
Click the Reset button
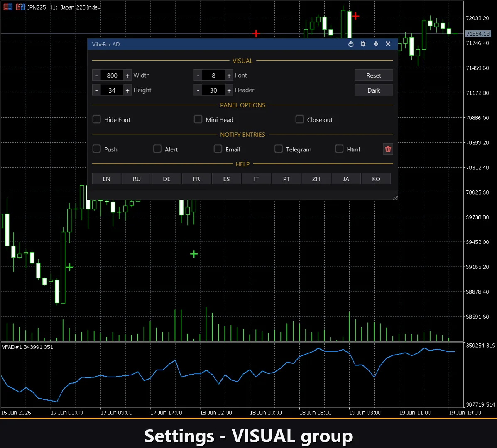click(x=374, y=75)
